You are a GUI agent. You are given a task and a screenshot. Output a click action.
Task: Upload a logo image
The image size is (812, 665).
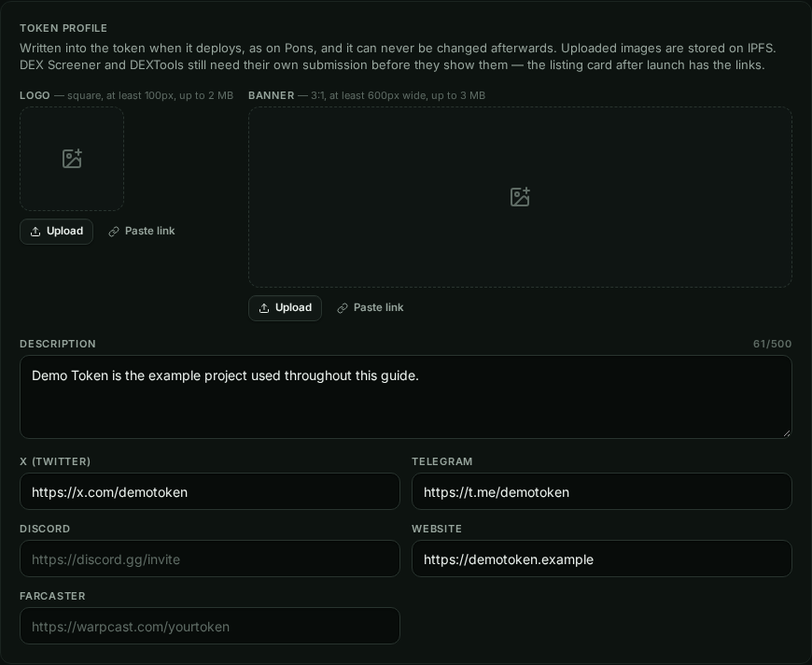point(56,232)
